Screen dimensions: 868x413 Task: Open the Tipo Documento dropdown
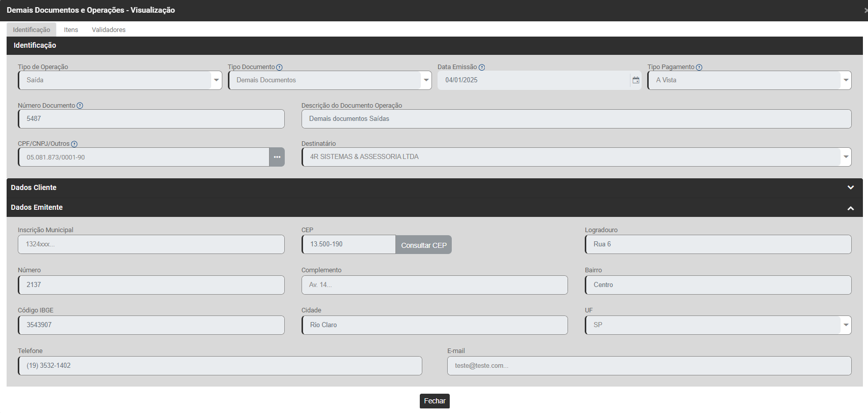[426, 80]
